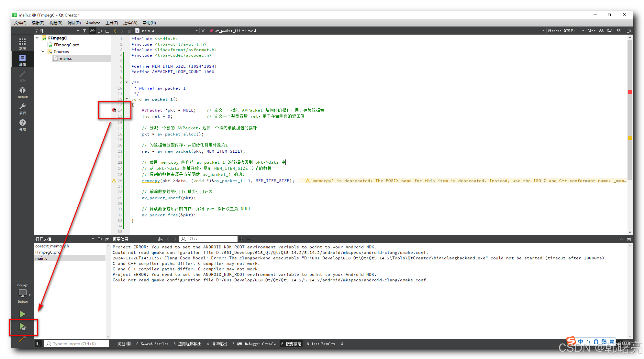Viewport: 644px width, 359px height.
Task: Collapse the Sources folder node
Action: [43, 51]
